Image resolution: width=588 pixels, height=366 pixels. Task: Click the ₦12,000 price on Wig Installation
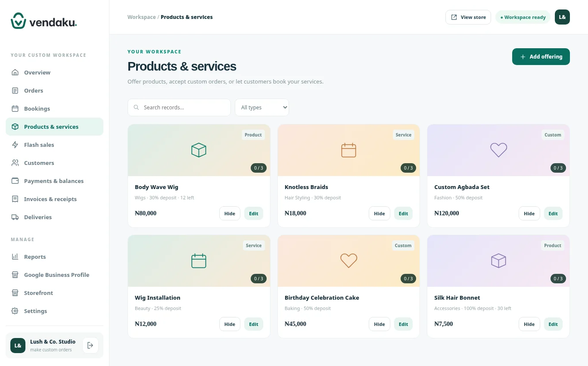(146, 324)
